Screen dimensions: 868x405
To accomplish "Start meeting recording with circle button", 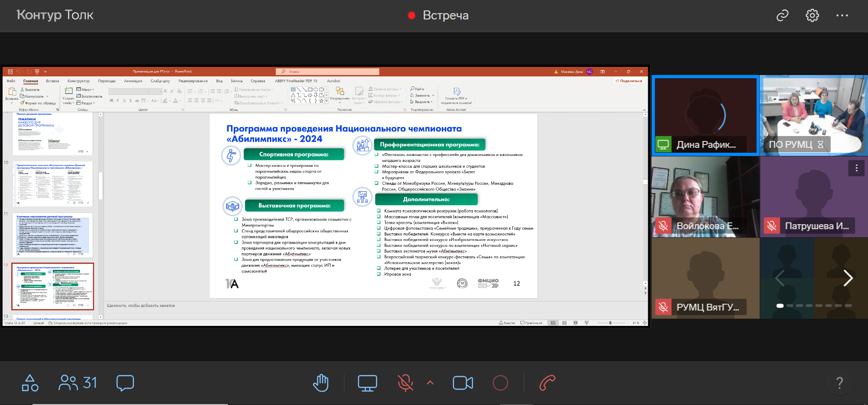I will click(x=500, y=383).
